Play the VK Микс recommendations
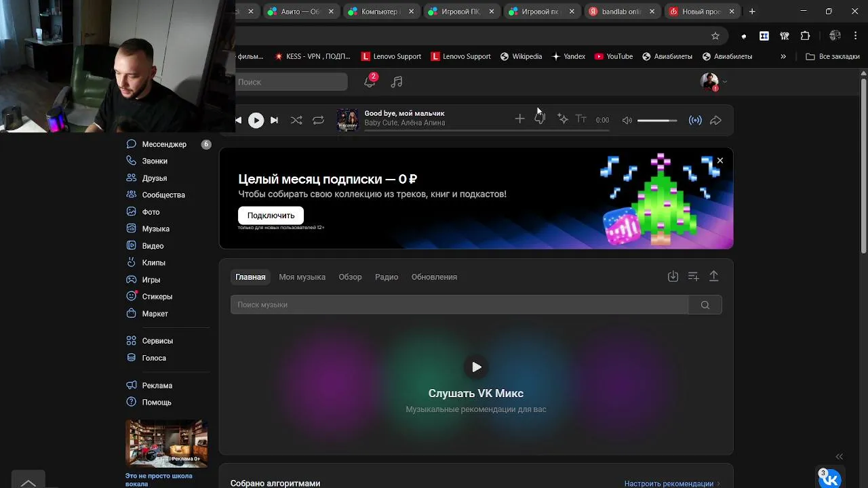Image resolution: width=868 pixels, height=488 pixels. (x=477, y=367)
